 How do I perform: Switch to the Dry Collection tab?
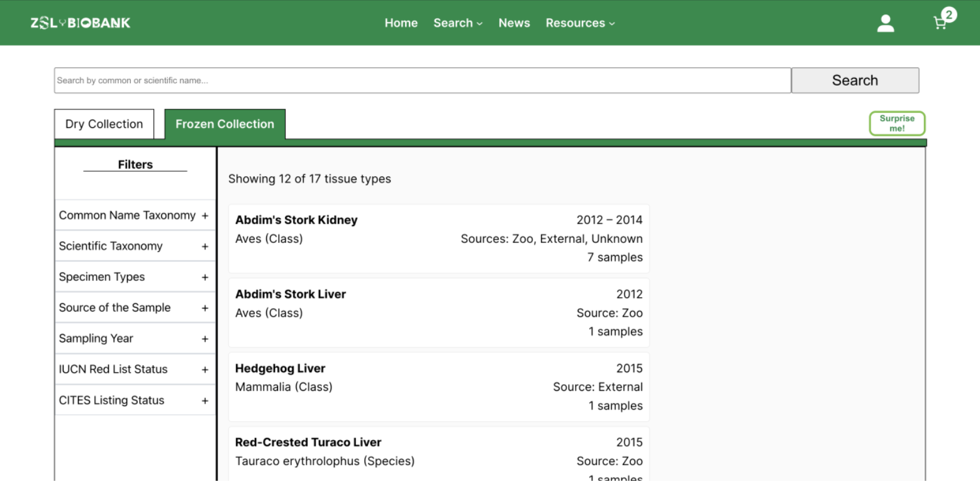tap(104, 124)
